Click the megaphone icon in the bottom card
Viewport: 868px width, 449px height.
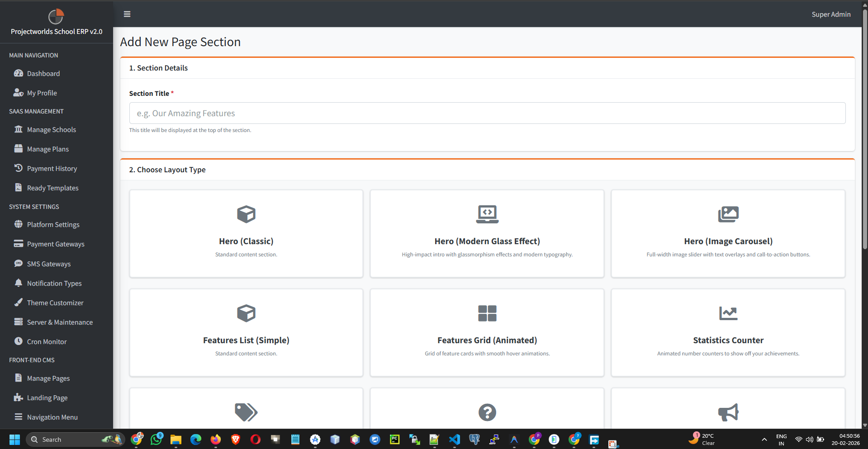[728, 412]
